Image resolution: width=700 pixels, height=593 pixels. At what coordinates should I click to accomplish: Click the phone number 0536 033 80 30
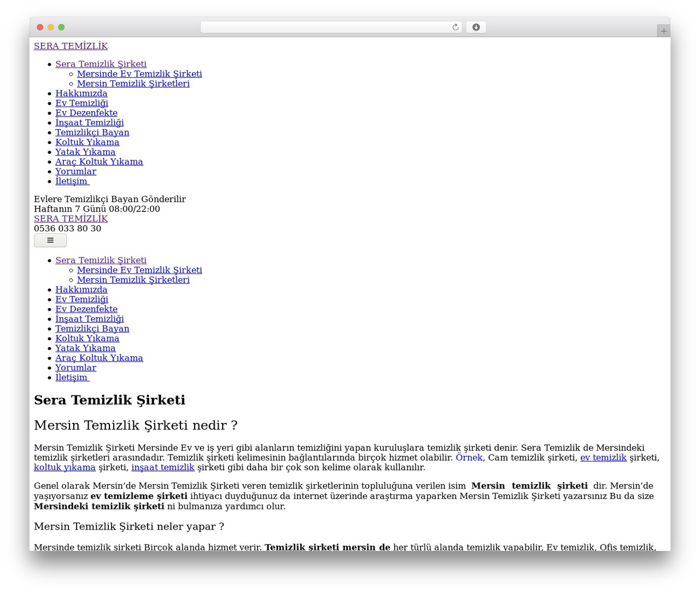(67, 229)
